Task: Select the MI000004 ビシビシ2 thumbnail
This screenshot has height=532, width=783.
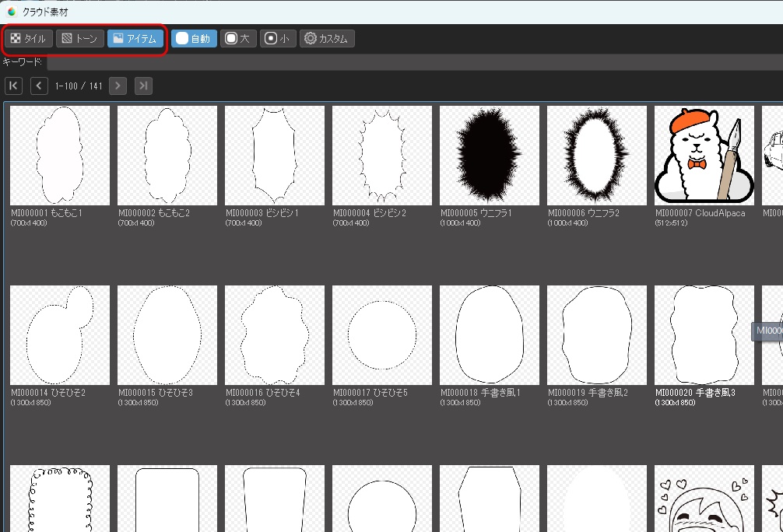Action: click(382, 156)
